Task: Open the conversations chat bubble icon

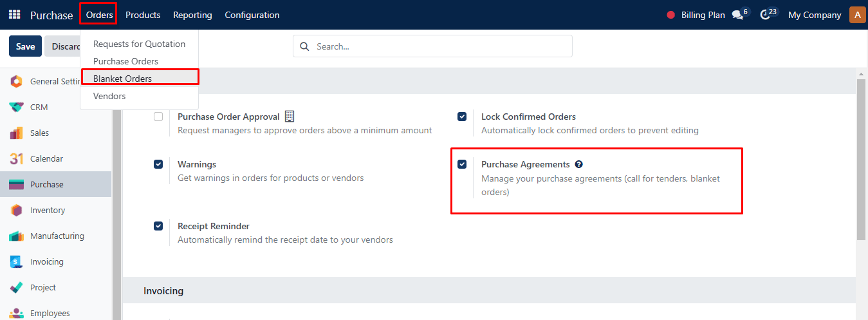Action: tap(738, 15)
